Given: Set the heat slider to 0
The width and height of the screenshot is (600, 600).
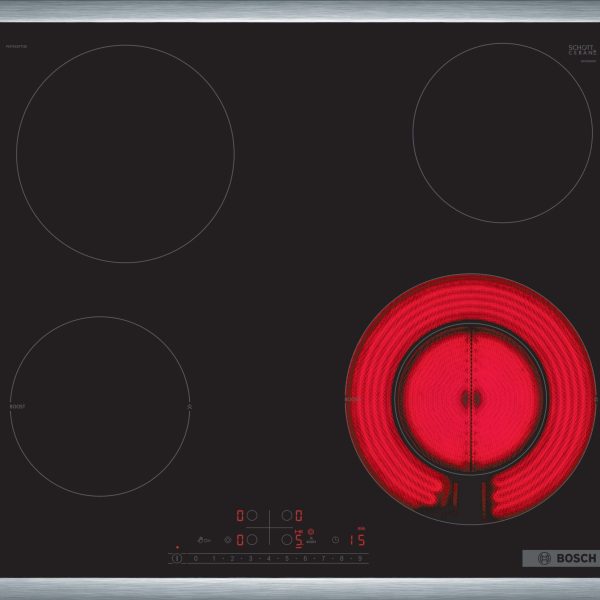Looking at the screenshot, I should click(196, 559).
